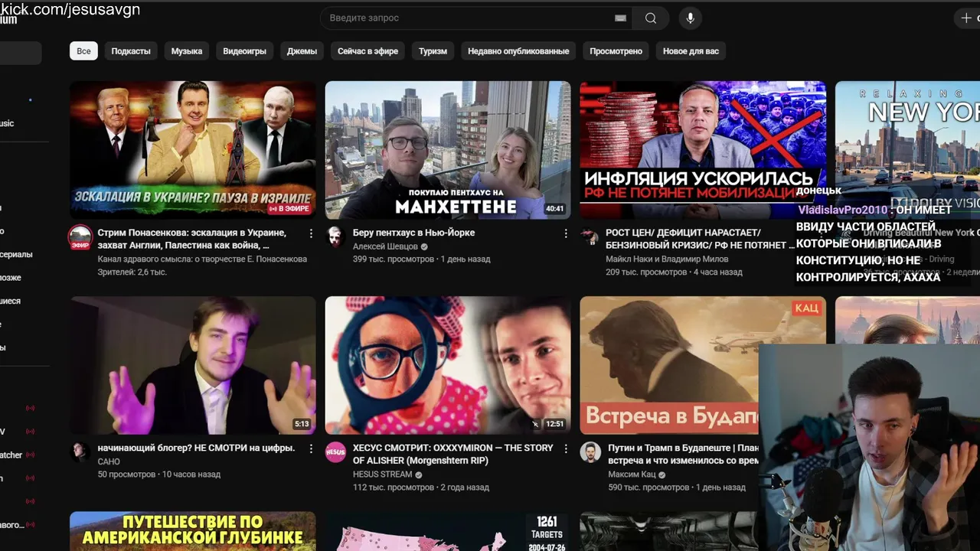Visit HESUS STREAM channel name link
Screen dimensions: 980x551
coord(382,474)
